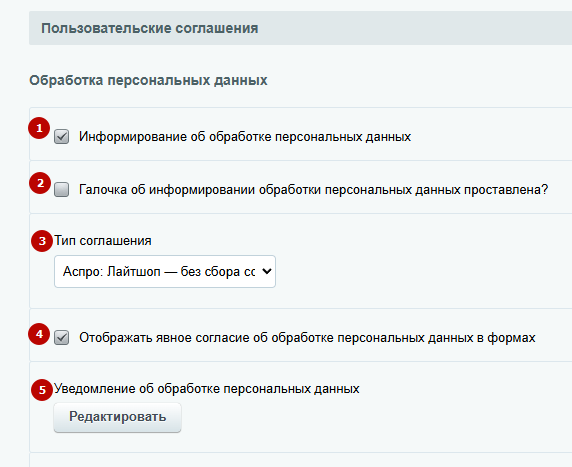Click label 'Галочка об информировании обработки персональных данных проставлена?'
The image size is (572, 467).
pos(313,190)
